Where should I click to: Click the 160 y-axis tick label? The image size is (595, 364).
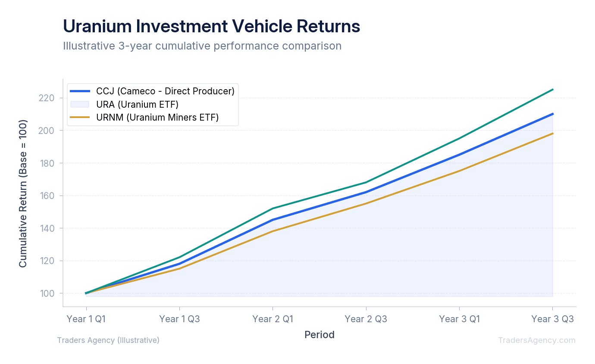pos(48,196)
